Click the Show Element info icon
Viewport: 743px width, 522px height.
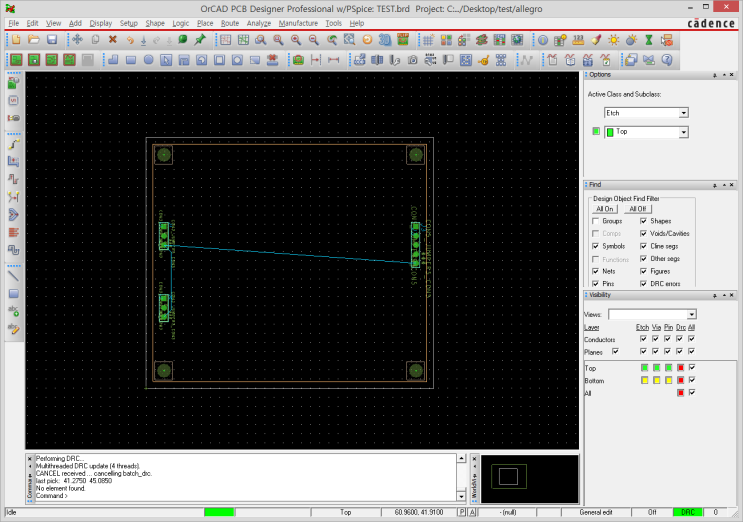pyautogui.click(x=541, y=39)
